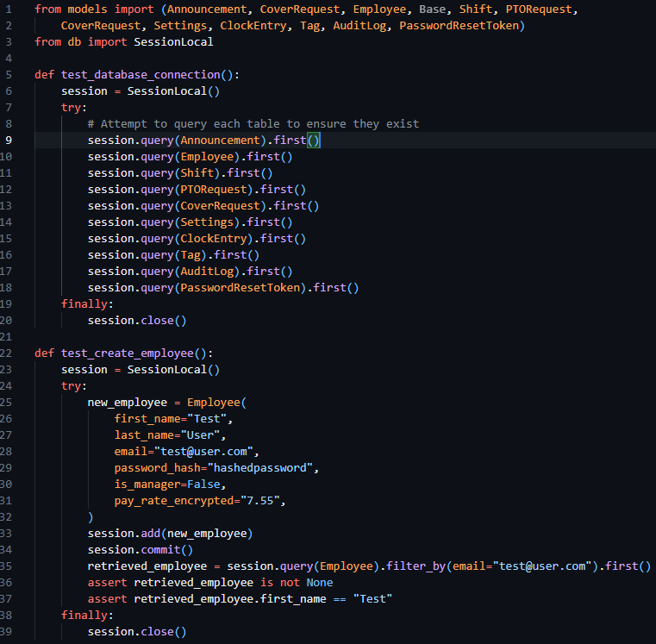The height and width of the screenshot is (644, 656).
Task: Click the first_name == "Test" assertion
Action: tap(239, 598)
